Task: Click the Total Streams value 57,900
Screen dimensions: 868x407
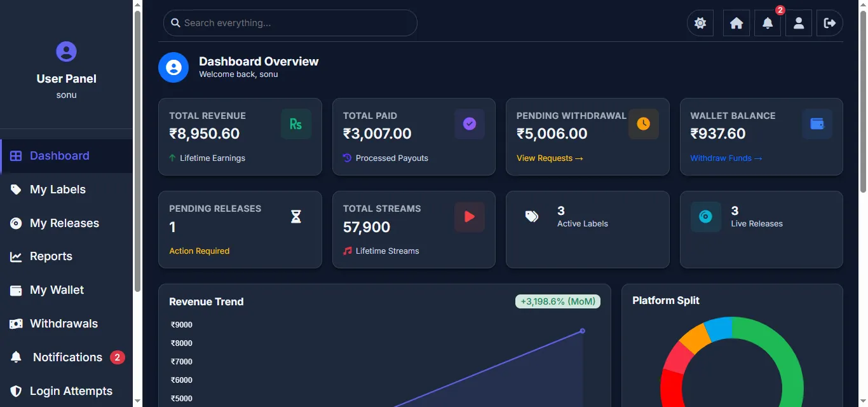Action: tap(367, 227)
